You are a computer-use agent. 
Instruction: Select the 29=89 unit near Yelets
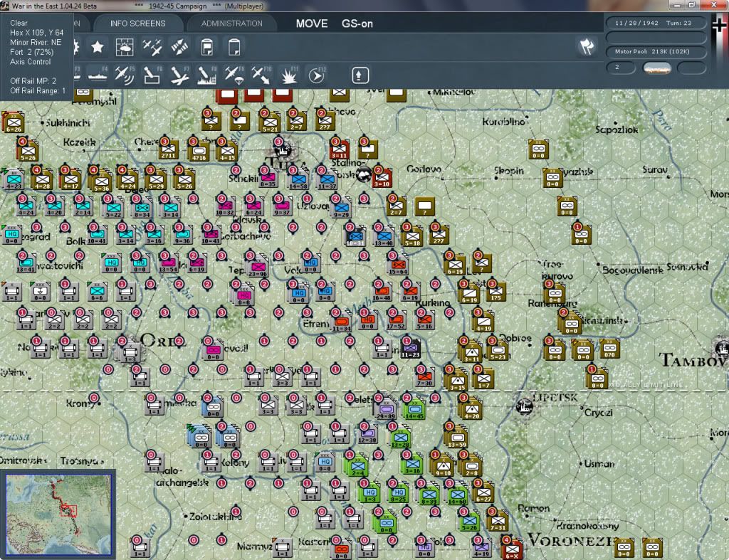pos(387,409)
